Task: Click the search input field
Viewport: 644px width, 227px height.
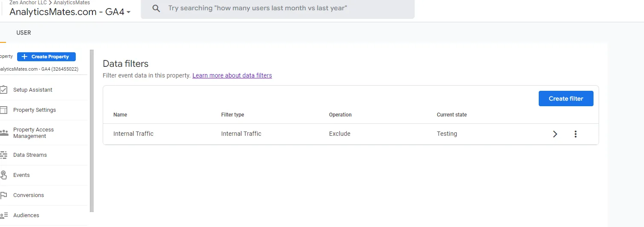Action: 278,9
